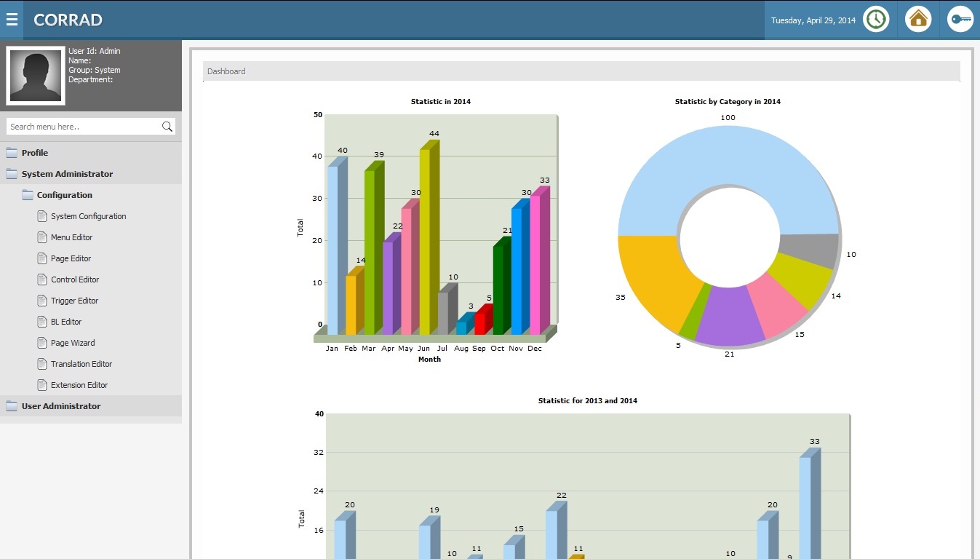The width and height of the screenshot is (980, 559).
Task: Click the green clock icon
Action: (876, 19)
